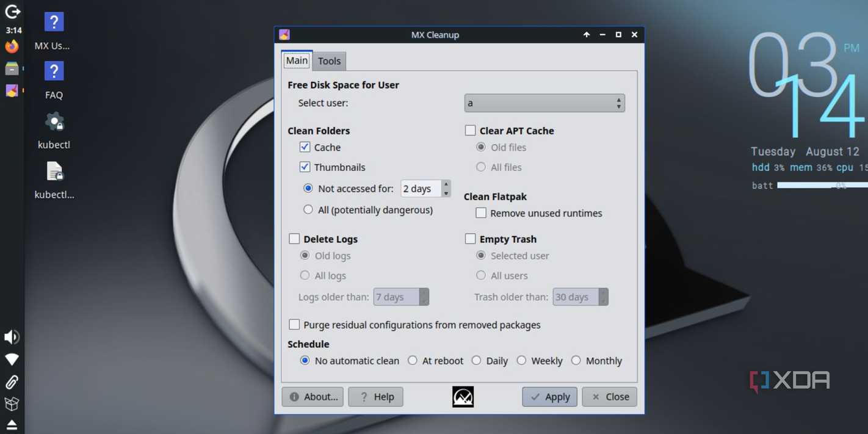The width and height of the screenshot is (868, 434).
Task: Click the Close button
Action: (609, 397)
